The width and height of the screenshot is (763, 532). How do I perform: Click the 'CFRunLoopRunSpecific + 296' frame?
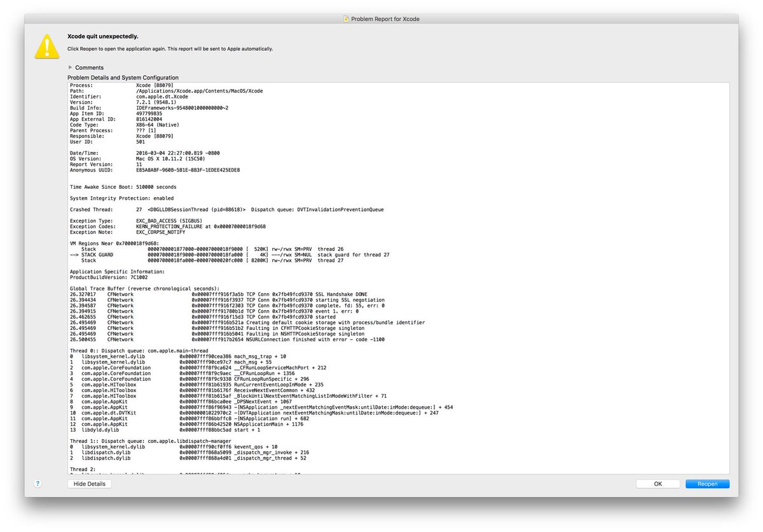191,379
